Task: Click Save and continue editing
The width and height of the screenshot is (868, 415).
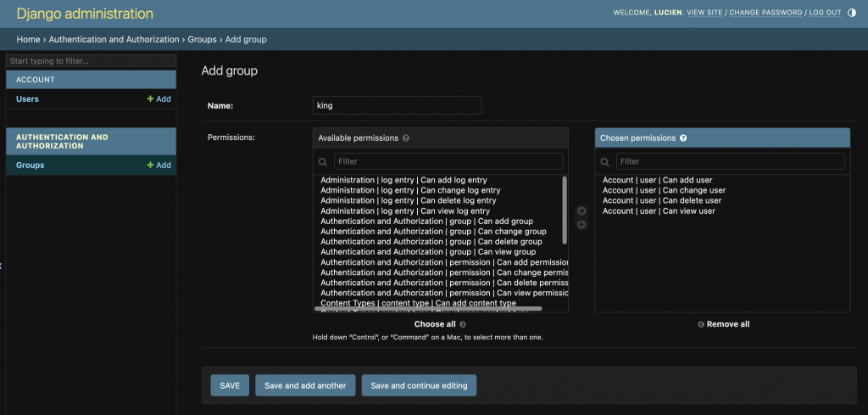Action: pyautogui.click(x=419, y=385)
